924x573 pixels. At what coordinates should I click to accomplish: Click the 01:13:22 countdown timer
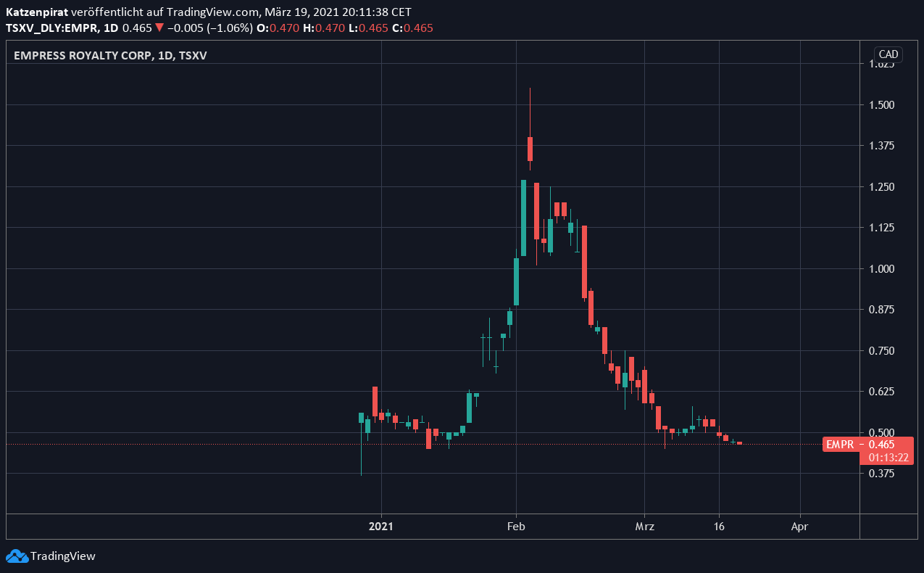(x=888, y=458)
